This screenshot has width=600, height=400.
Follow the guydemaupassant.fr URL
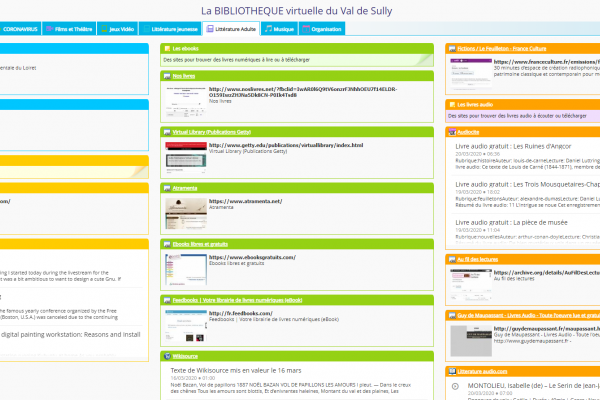pos(547,328)
